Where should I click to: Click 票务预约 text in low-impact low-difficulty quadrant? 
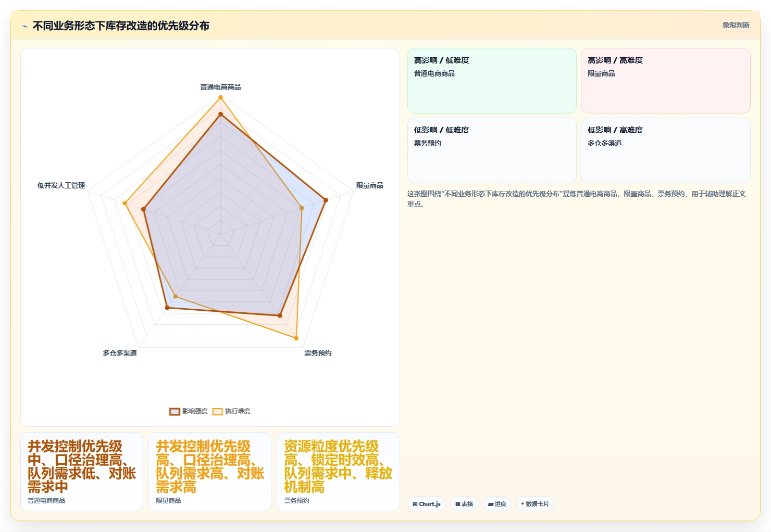click(x=427, y=143)
